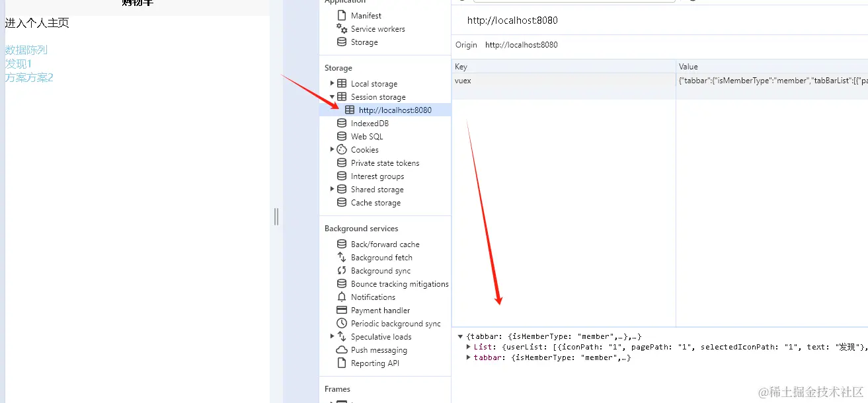Click the devtools panel resize handle
Screen dimensions: 868x403
coord(276,216)
